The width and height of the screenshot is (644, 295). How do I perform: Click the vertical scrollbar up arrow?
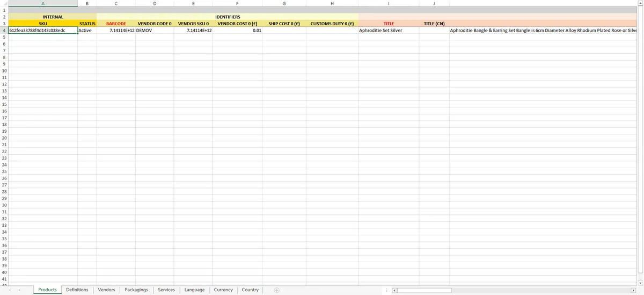[640, 3]
